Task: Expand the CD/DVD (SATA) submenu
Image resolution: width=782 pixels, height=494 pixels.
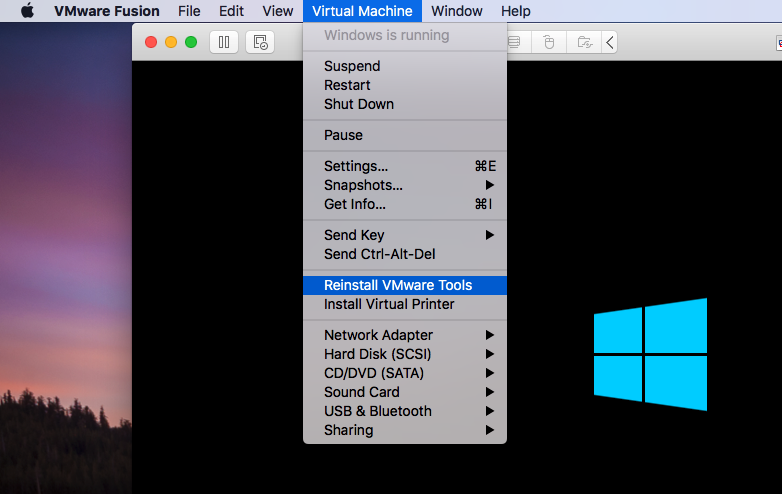Action: tap(405, 373)
